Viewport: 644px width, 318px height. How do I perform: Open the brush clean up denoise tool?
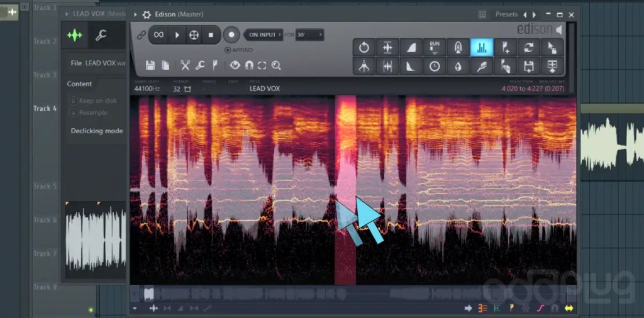click(x=482, y=66)
